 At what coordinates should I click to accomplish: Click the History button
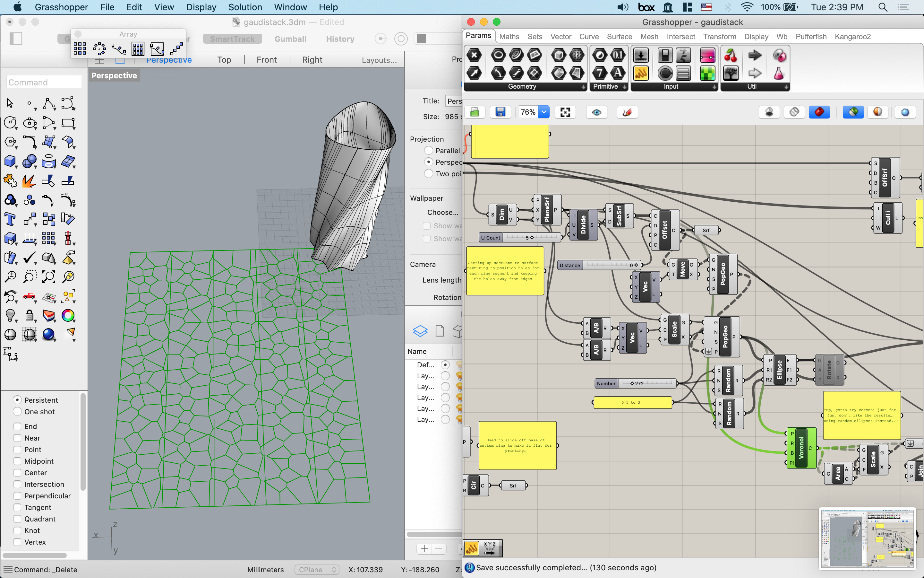340,39
